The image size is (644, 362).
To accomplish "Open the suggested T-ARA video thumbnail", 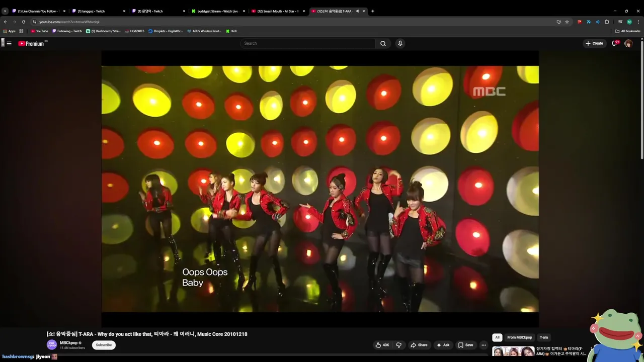I will click(x=513, y=351).
